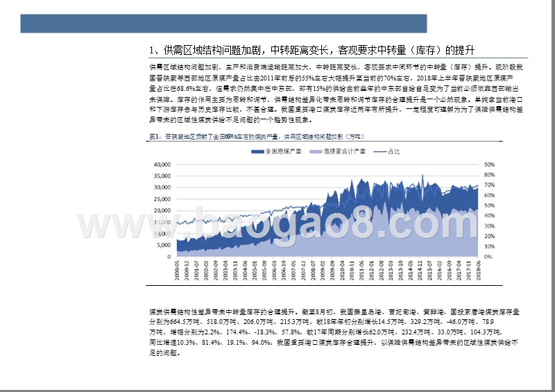555x392 pixels.
Task: Click x-axis date label '2009-09'
Action: point(333,271)
